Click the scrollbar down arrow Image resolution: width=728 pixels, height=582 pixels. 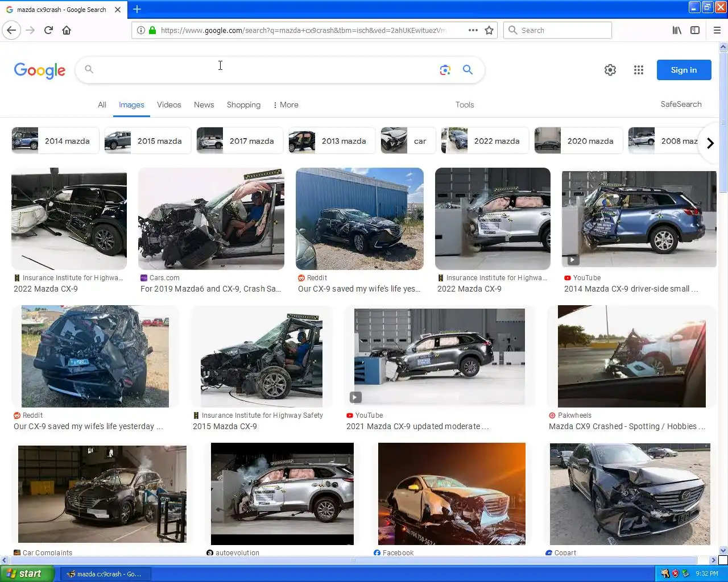pos(723,550)
